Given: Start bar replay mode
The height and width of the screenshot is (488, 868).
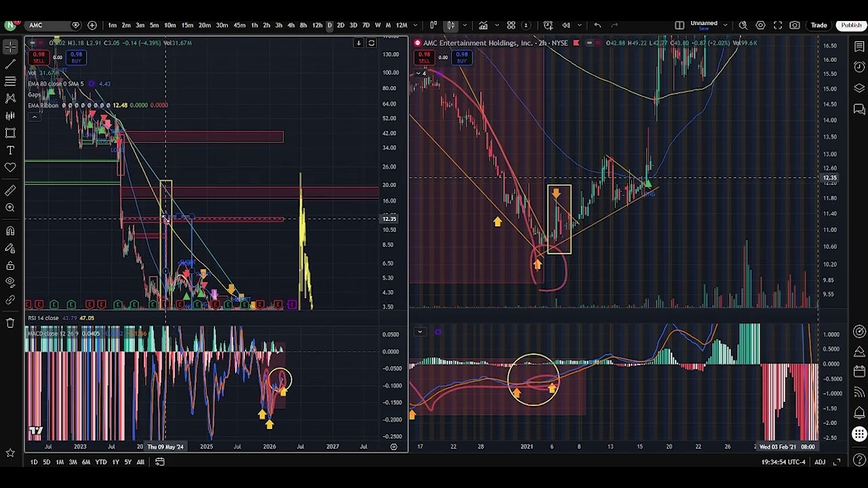Looking at the screenshot, I should (566, 25).
